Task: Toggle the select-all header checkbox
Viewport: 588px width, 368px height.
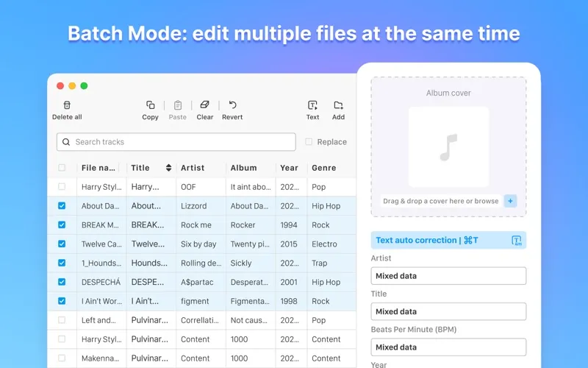Action: (x=62, y=168)
